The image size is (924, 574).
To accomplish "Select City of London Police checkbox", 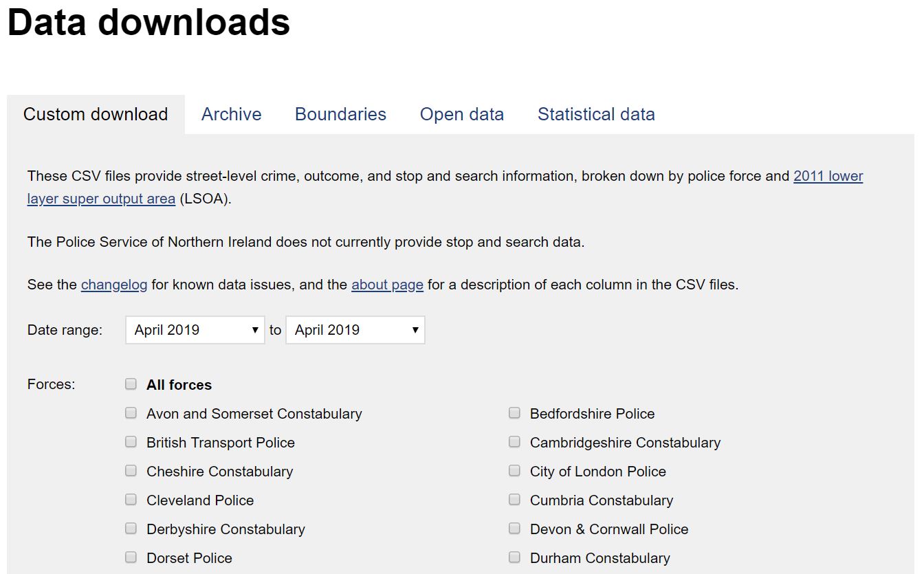I will coord(514,471).
